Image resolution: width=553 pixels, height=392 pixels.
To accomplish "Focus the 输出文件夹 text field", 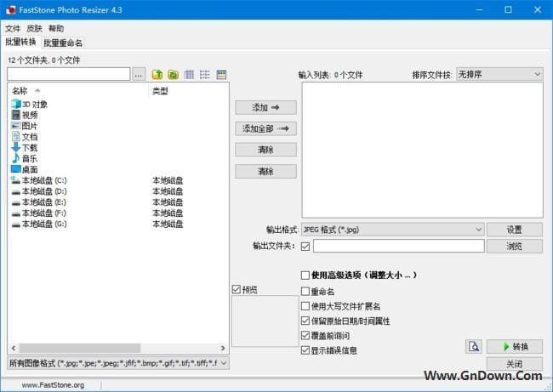I will click(x=398, y=246).
